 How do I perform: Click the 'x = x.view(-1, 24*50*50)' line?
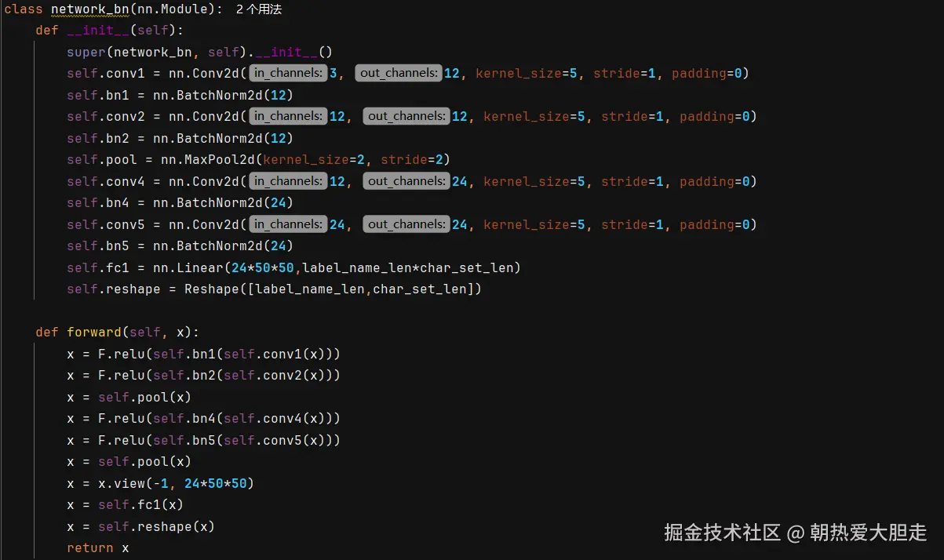click(161, 483)
